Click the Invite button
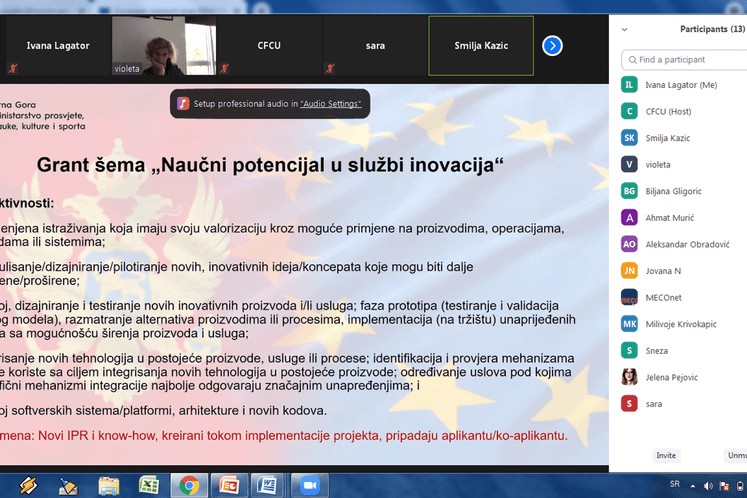 tap(666, 456)
